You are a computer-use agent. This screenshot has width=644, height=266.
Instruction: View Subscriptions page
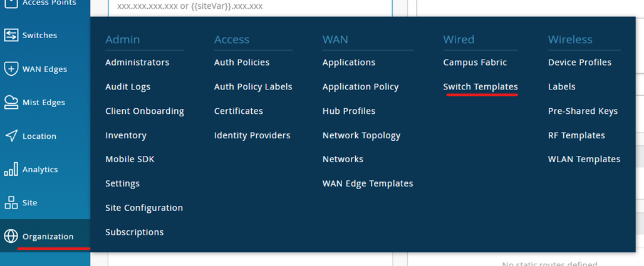134,232
